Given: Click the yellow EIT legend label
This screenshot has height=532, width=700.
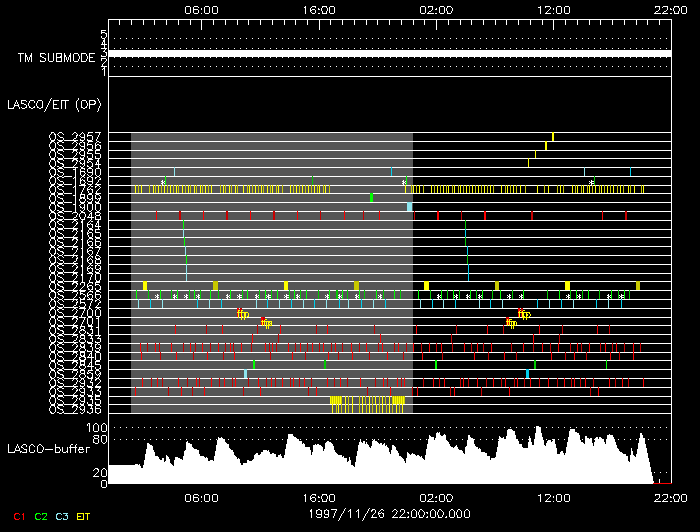Looking at the screenshot, I should coord(83,516).
